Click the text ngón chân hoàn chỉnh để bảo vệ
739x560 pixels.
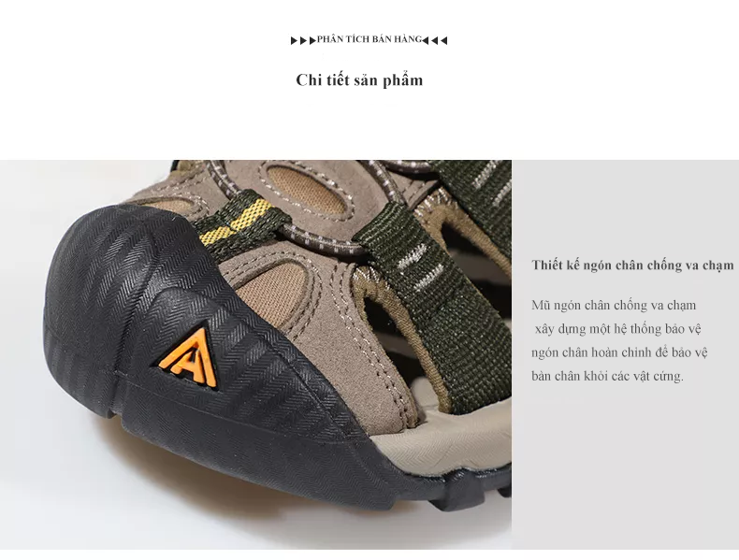(619, 352)
